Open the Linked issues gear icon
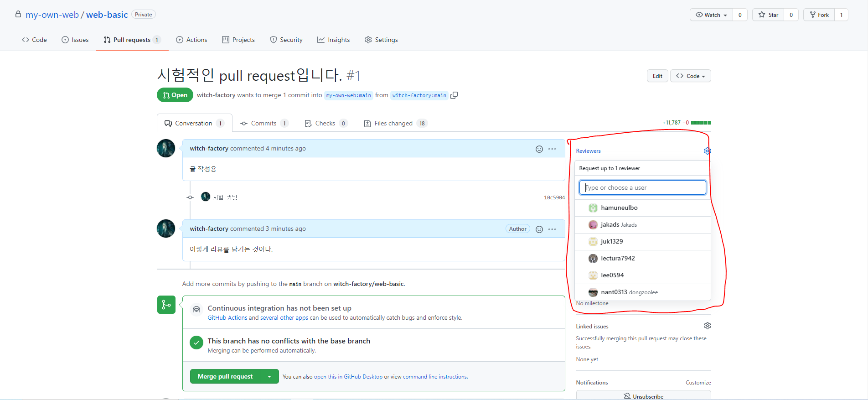The width and height of the screenshot is (868, 400). [x=707, y=326]
